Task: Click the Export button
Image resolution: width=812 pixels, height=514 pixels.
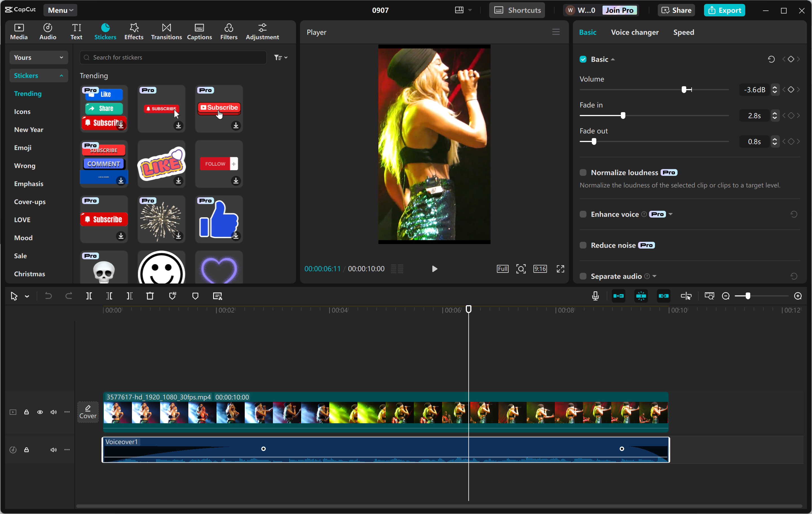Action: point(724,10)
